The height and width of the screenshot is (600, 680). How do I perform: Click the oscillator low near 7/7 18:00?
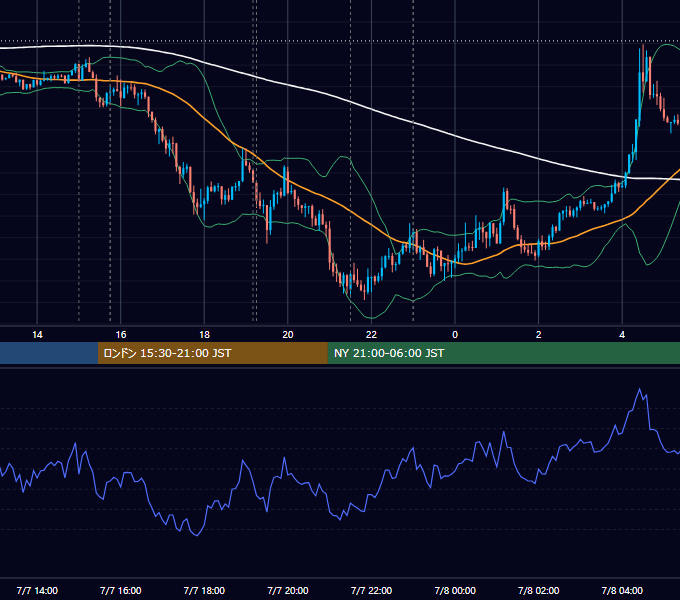[197, 535]
